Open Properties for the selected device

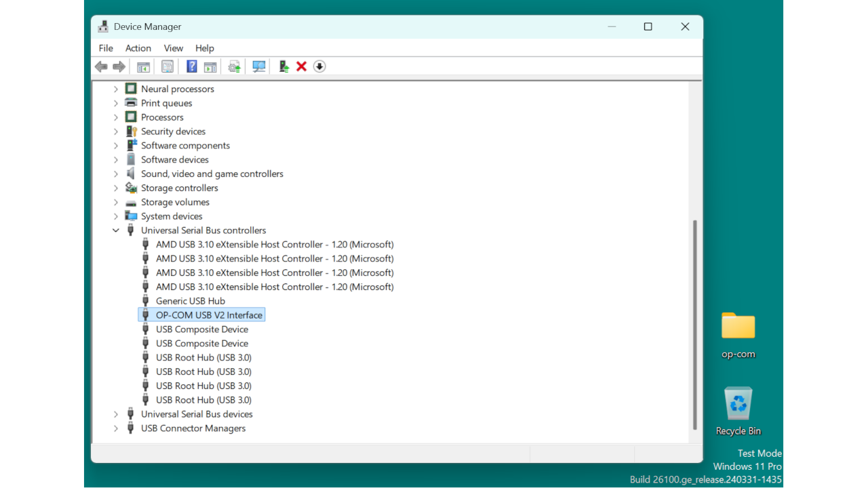[167, 66]
